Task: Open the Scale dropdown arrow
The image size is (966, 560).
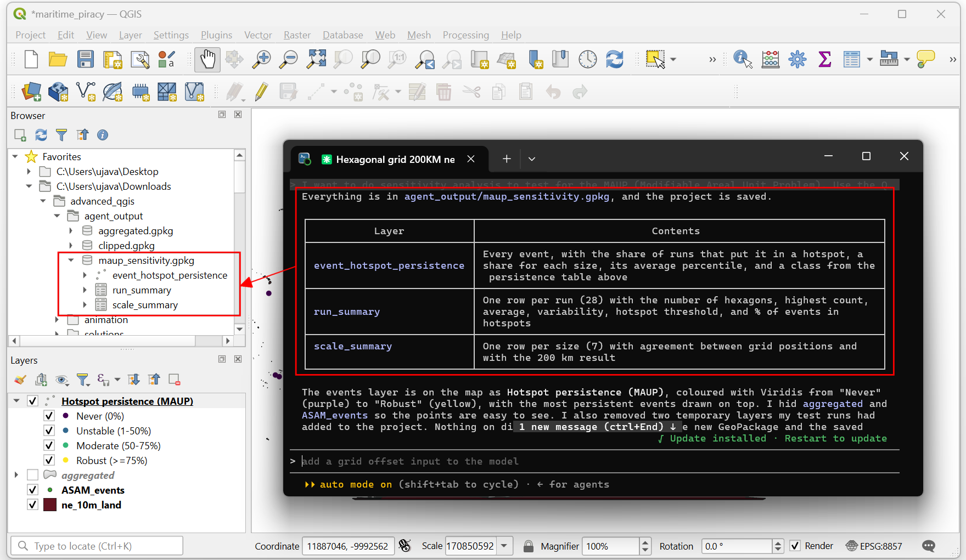Action: click(504, 546)
